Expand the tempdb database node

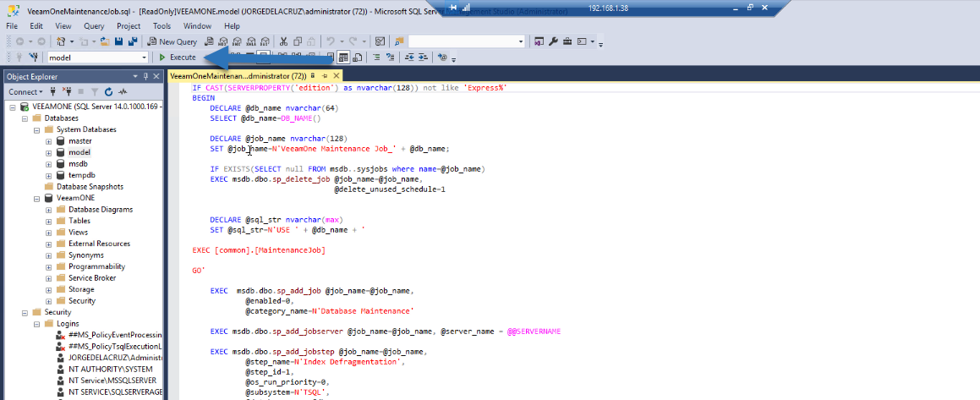tap(48, 175)
